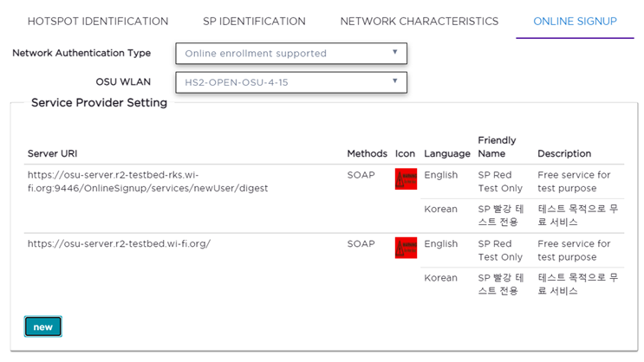Viewport: 644px width, 362px height.
Task: Select the osu-server.r2-testbed-rks server URI entry
Action: [147, 181]
